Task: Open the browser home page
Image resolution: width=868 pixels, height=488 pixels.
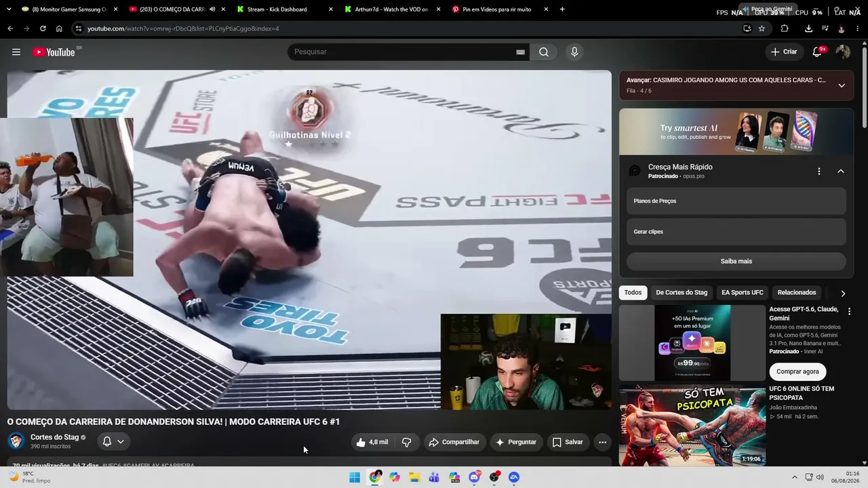Action: [59, 28]
